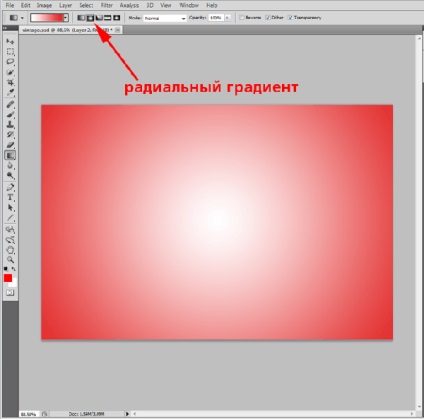The image size is (424, 419).
Task: Select the Lasso tool
Action: 10,62
